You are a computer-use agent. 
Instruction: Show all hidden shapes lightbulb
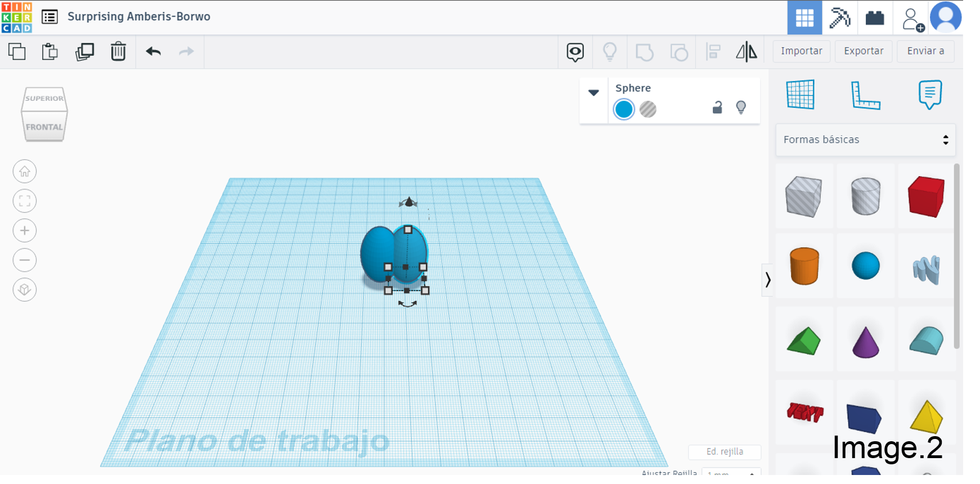pos(610,52)
